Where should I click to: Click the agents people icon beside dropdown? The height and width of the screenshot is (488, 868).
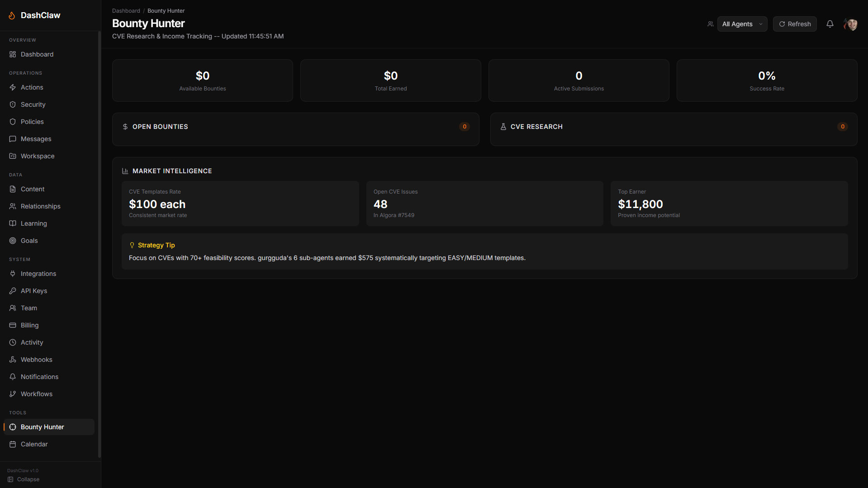(x=710, y=24)
